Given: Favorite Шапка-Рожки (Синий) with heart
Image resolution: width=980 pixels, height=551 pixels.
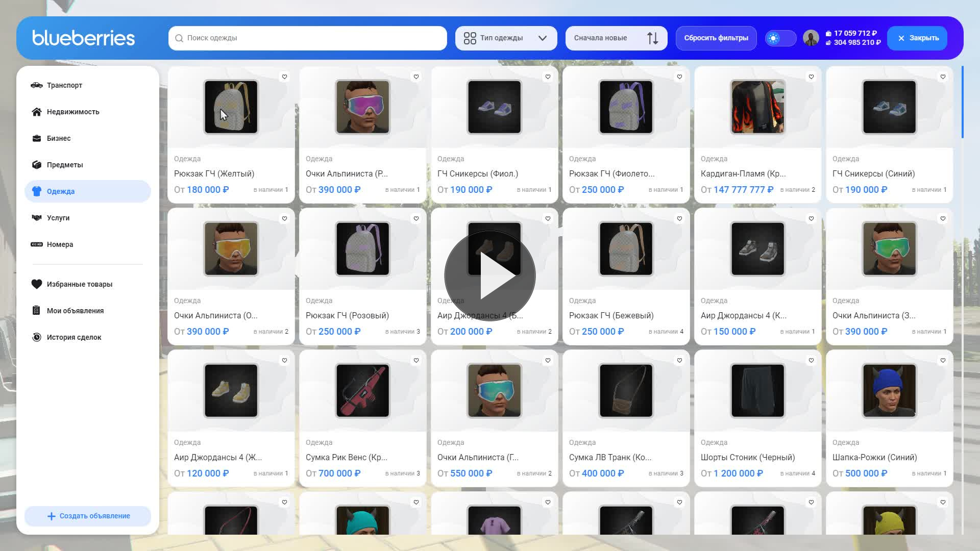Looking at the screenshot, I should click(x=943, y=361).
